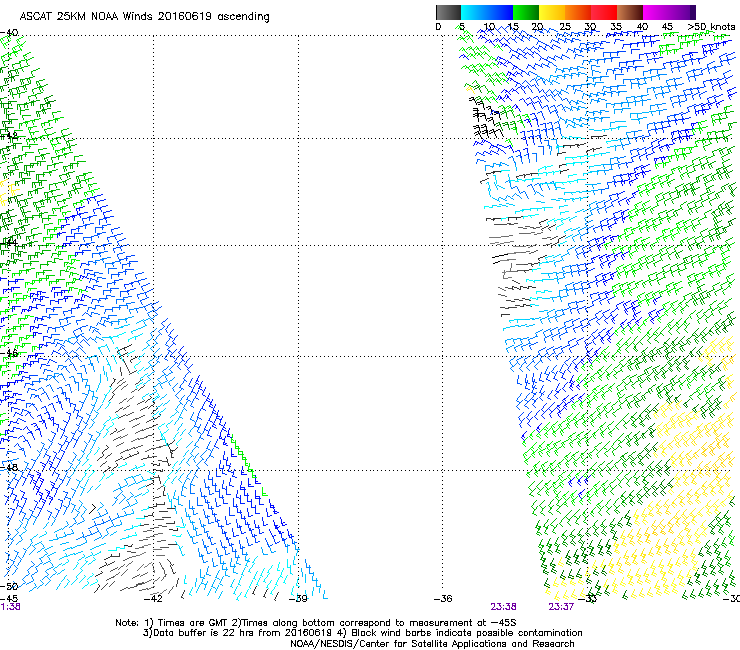Click the '23:38' swath time label

(504, 607)
